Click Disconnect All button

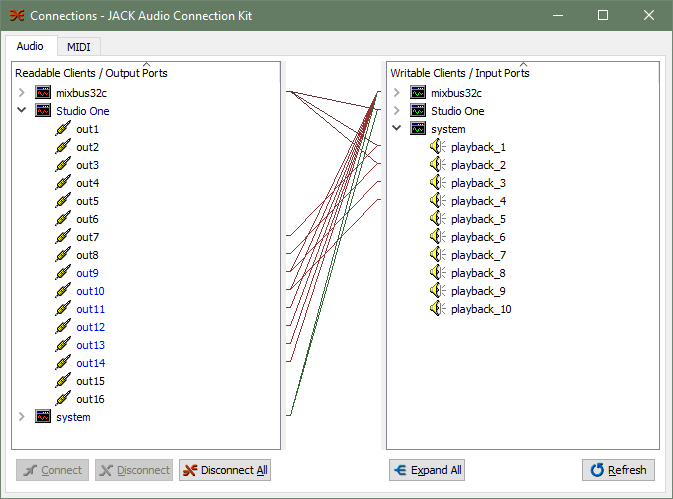pos(225,470)
